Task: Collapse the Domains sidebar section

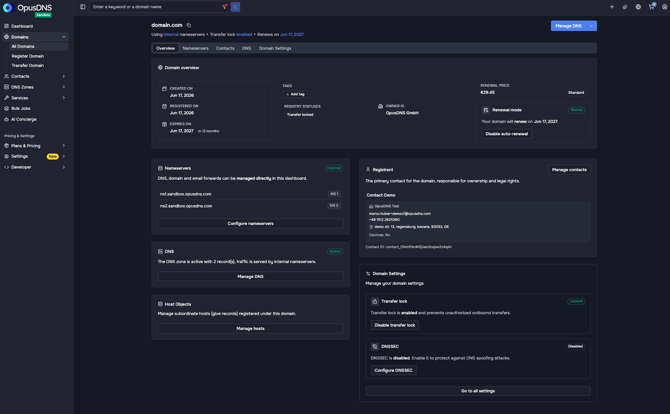Action: point(64,37)
